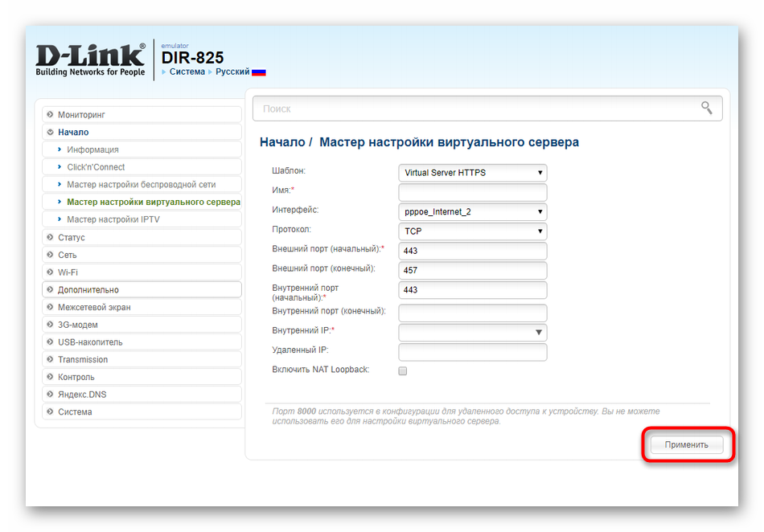Viewport: 764px width, 532px height.
Task: Open the Интерфейс interface dropdown
Action: pyautogui.click(x=472, y=212)
